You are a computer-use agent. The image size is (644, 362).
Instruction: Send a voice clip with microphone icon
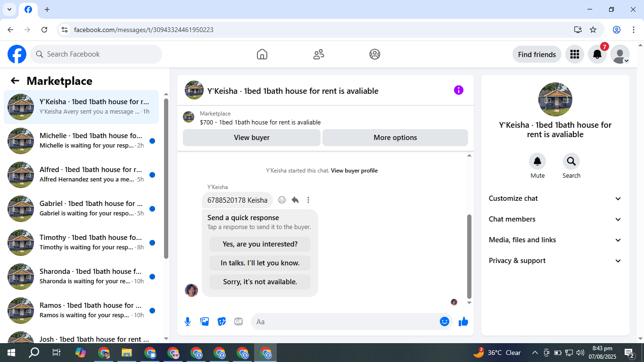[x=188, y=321]
